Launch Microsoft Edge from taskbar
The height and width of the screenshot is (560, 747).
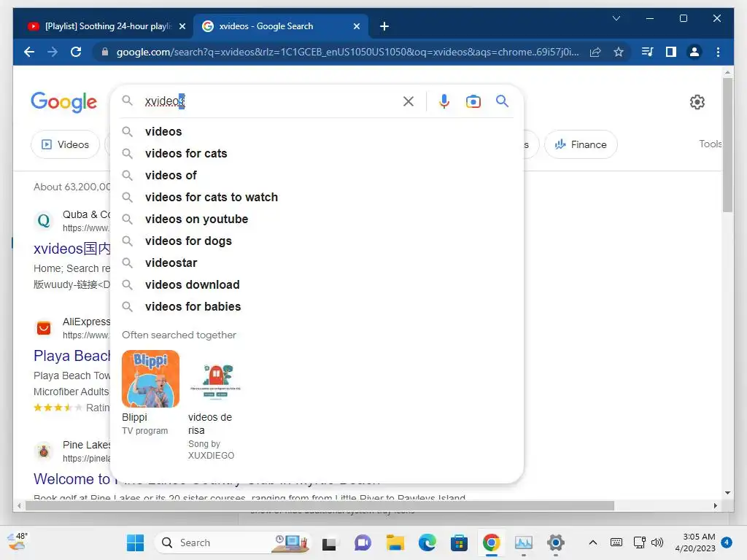pyautogui.click(x=427, y=542)
